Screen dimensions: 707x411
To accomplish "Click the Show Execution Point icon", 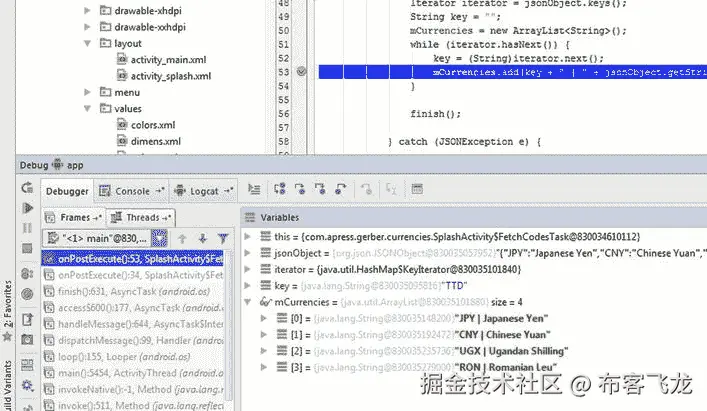I will 254,189.
